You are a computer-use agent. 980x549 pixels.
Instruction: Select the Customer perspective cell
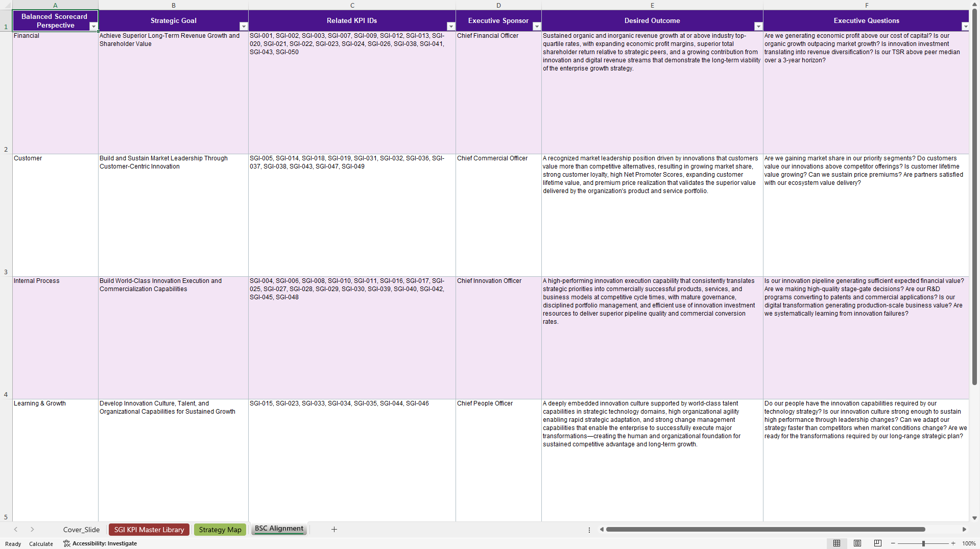point(55,216)
